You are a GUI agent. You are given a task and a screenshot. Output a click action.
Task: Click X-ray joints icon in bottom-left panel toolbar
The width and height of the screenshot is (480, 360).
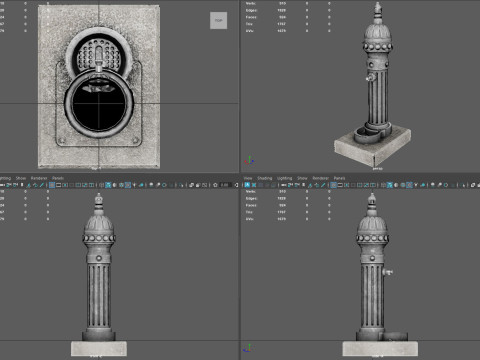pyautogui.click(x=205, y=185)
